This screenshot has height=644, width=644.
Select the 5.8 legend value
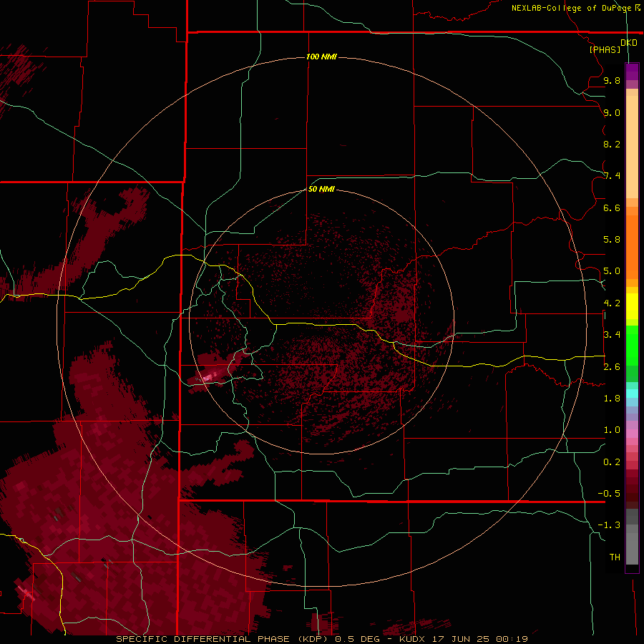coord(612,240)
